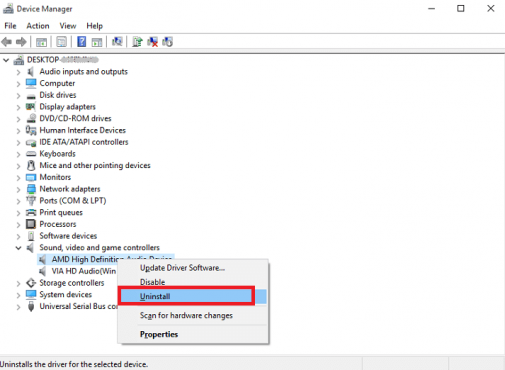
Task: Select the IDE ATA/ATAPI controllers label
Action: click(x=84, y=142)
